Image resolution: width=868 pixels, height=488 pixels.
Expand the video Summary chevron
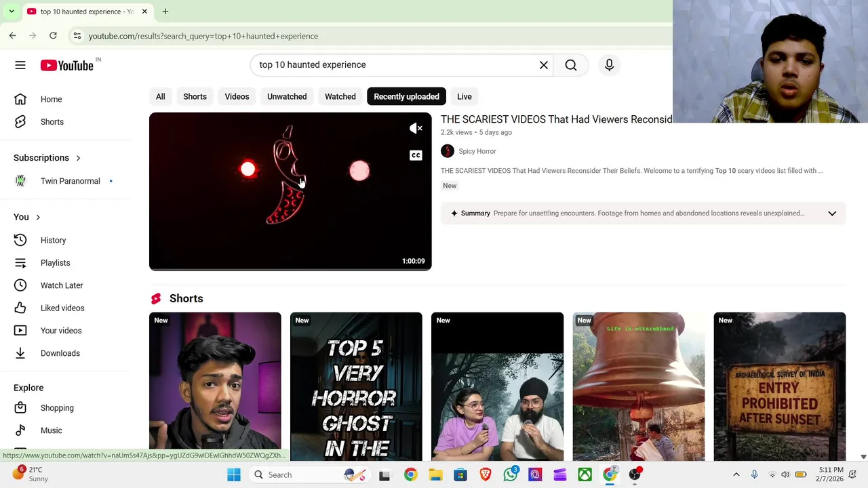point(832,213)
